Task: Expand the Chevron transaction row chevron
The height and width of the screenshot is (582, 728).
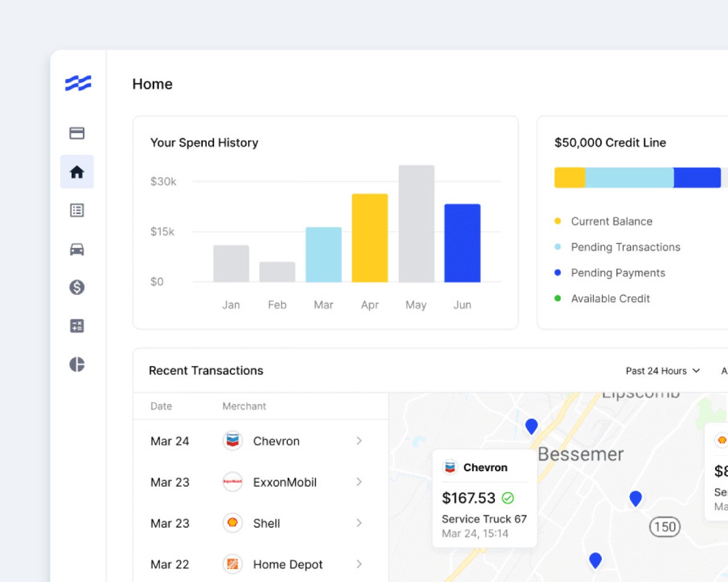Action: coord(359,441)
